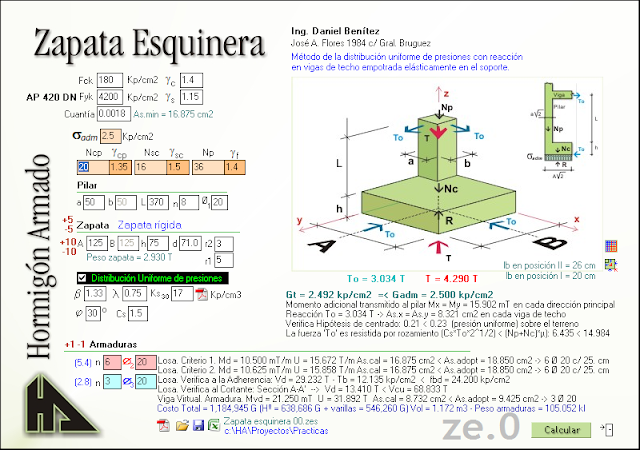Image resolution: width=640 pixels, height=450 pixels.
Task: Click the +1 Armaduras increment
Action: [x=69, y=344]
